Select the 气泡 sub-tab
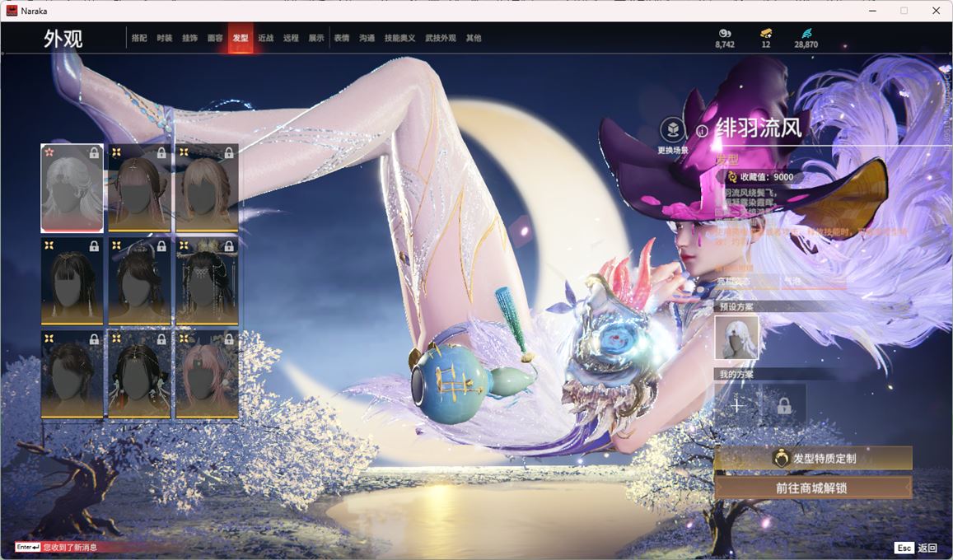Screen dimensions: 953x560 (x=792, y=281)
